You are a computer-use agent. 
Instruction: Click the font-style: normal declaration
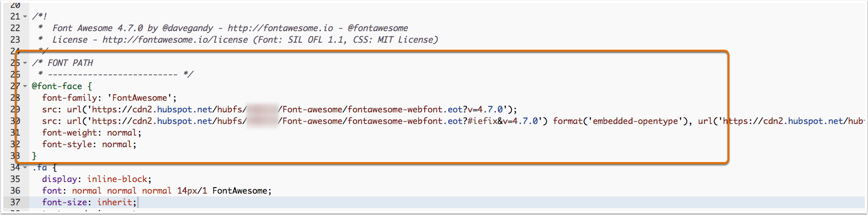89,144
